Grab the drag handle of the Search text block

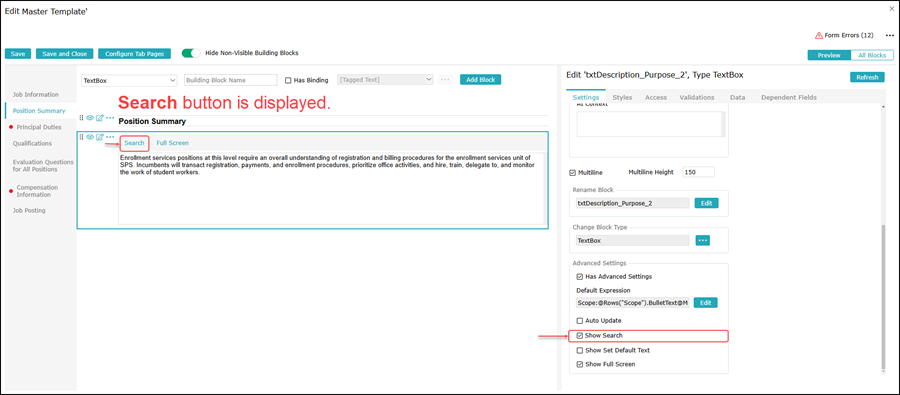(82, 137)
